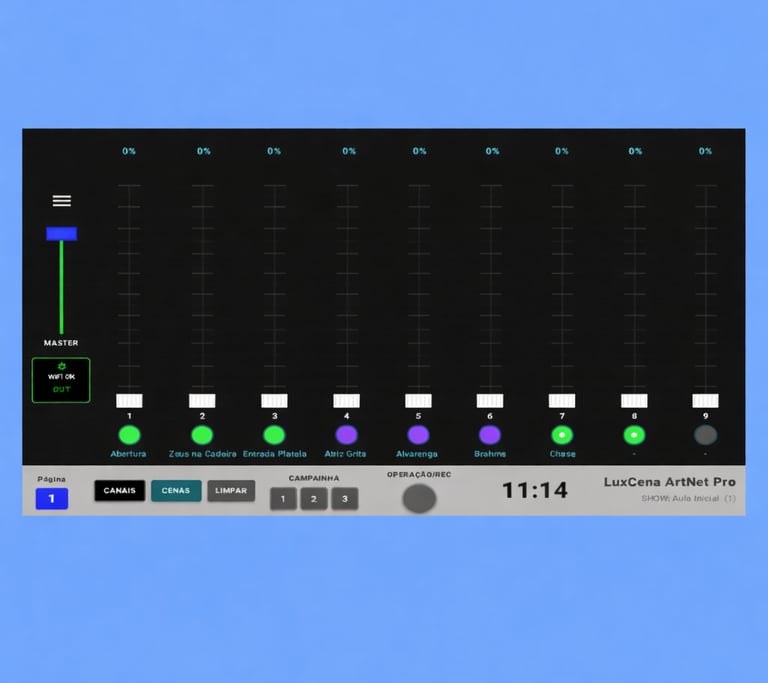Click fader handle of channel 1
This screenshot has height=683, width=768.
coord(129,401)
